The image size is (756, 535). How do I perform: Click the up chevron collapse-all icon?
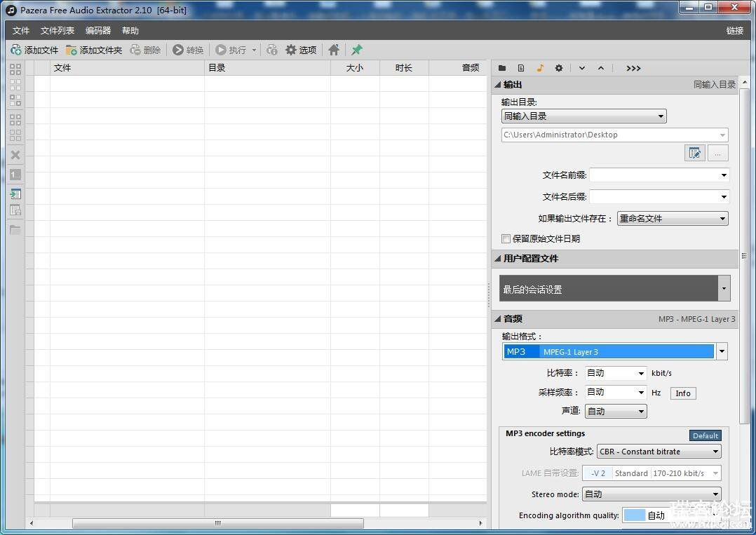(x=601, y=69)
